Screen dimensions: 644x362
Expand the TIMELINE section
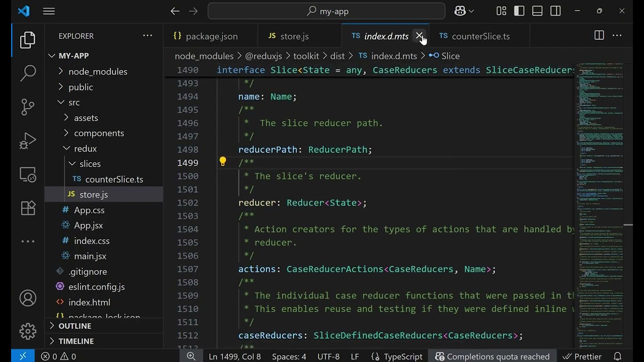[x=104, y=341]
